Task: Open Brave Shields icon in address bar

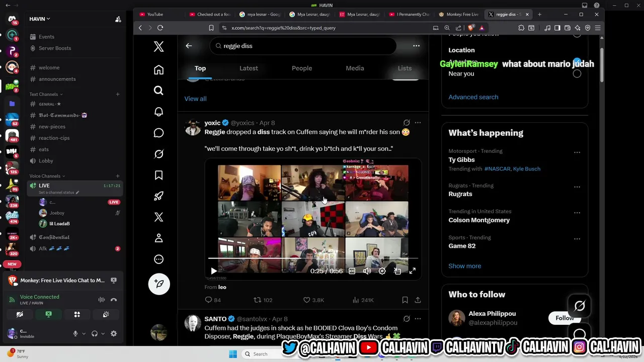Action: [x=471, y=28]
